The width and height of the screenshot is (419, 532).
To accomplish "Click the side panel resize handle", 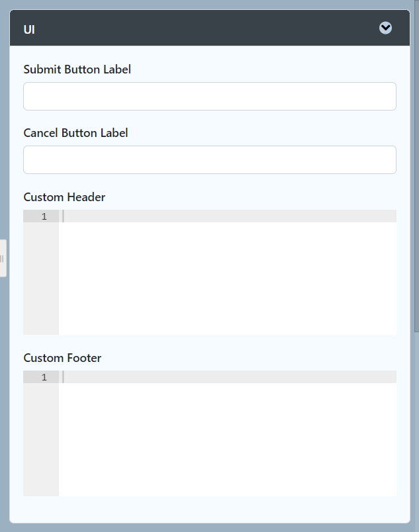I will click(x=3, y=258).
